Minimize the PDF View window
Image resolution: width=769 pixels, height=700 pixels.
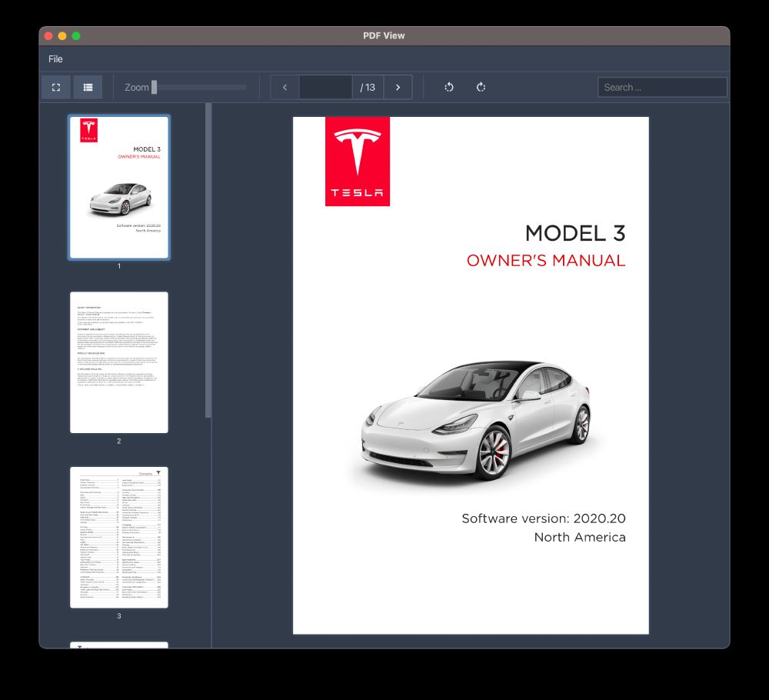[x=62, y=36]
